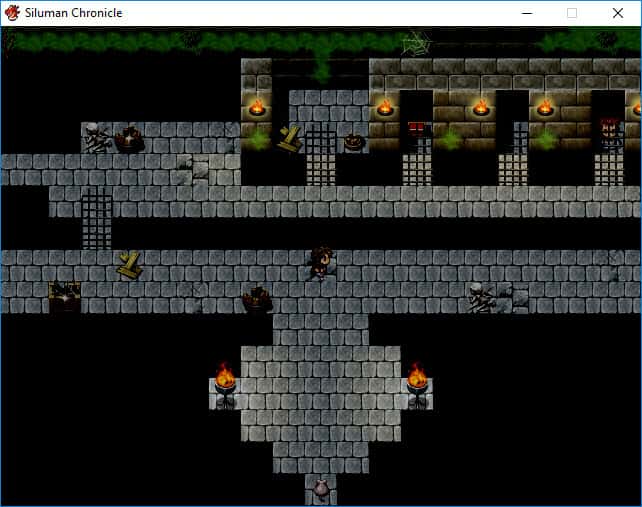Click the broken wooden plank in the middle corridor

click(129, 265)
